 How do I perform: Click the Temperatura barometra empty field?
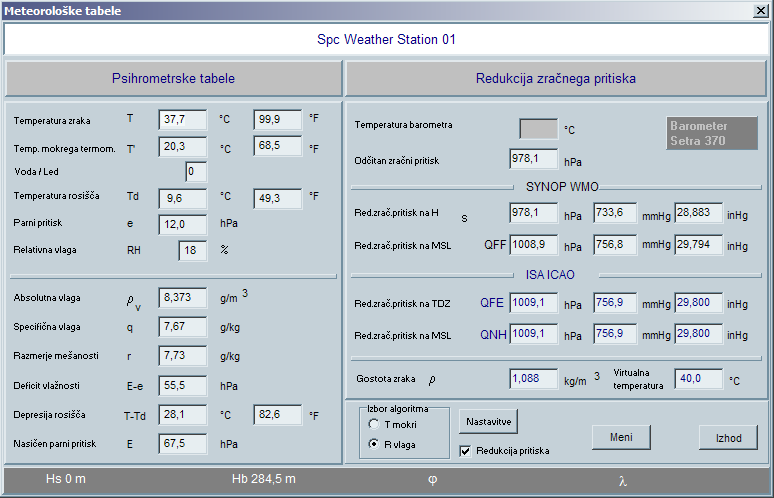[539, 128]
